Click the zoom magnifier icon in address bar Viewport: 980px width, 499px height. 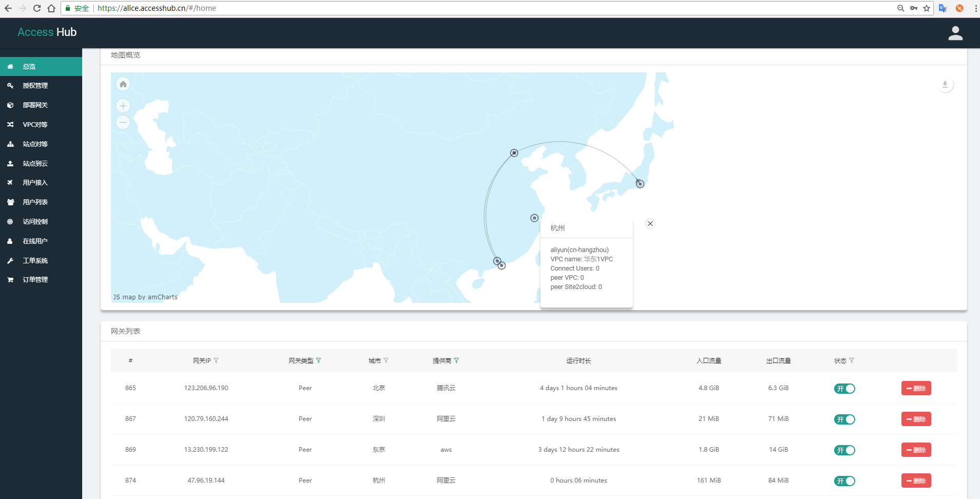[x=900, y=8]
